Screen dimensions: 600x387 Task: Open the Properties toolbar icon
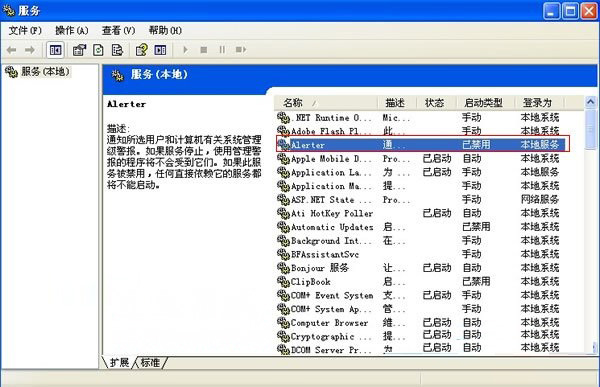[x=80, y=50]
